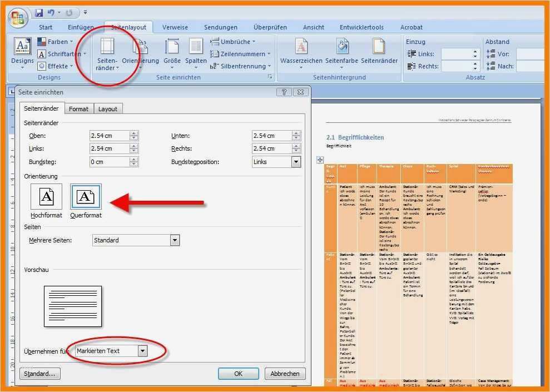This screenshot has height=392, width=550.
Task: Click the table move handle in document
Action: click(320, 160)
